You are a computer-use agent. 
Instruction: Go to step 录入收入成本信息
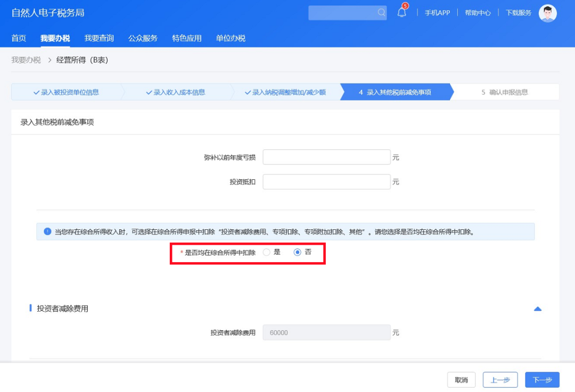pos(176,93)
